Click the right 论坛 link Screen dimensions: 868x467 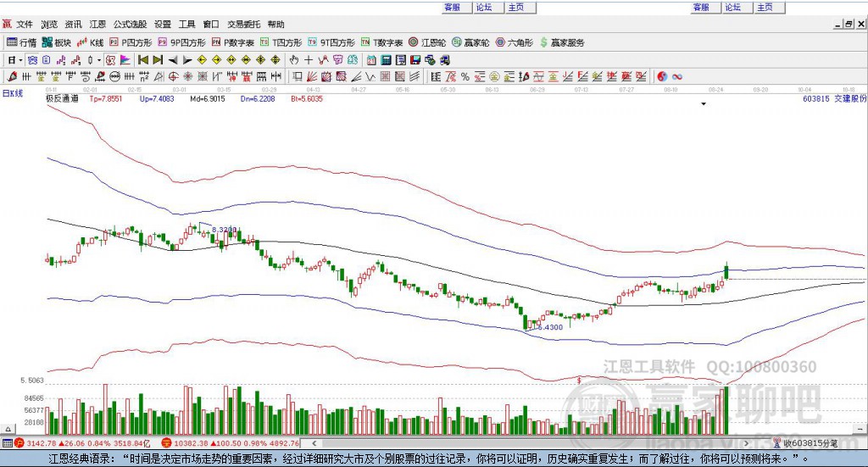click(733, 7)
